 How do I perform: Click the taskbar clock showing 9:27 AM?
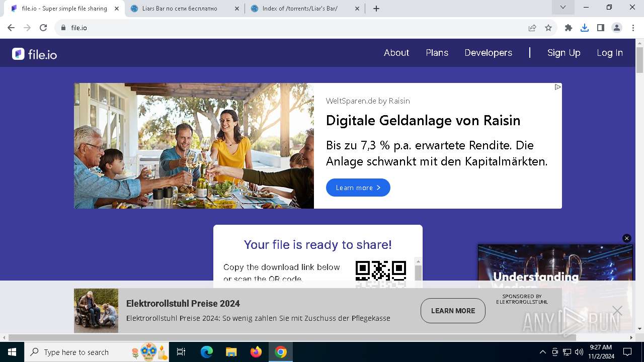601,352
